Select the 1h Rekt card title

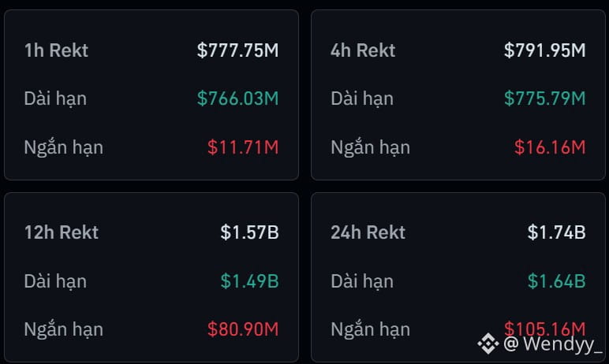point(56,50)
